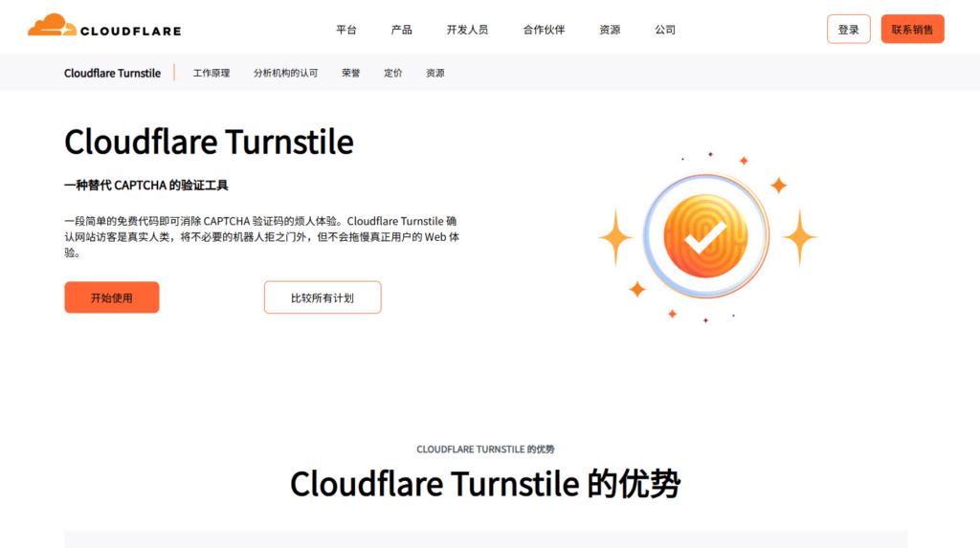Click the Cloudflare Turnstile 的优势 heading
980x548 pixels.
485,483
